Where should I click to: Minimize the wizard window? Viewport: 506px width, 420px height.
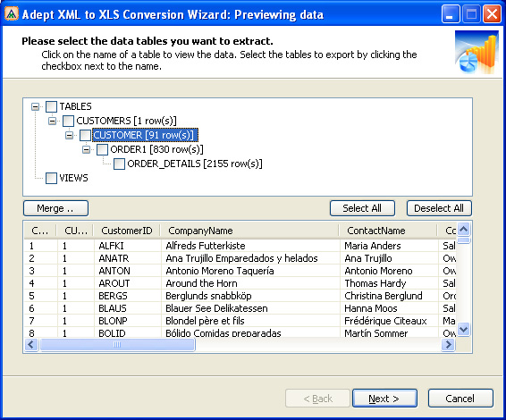(451, 14)
